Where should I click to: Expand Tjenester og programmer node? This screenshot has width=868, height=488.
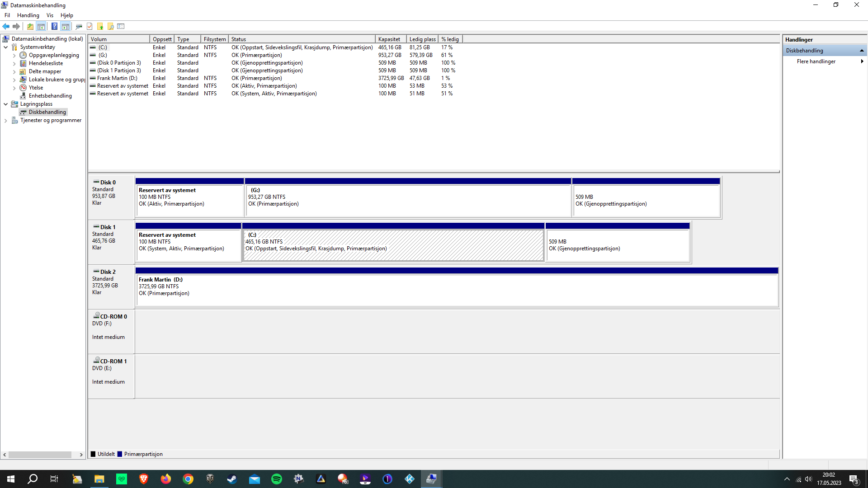[5, 121]
